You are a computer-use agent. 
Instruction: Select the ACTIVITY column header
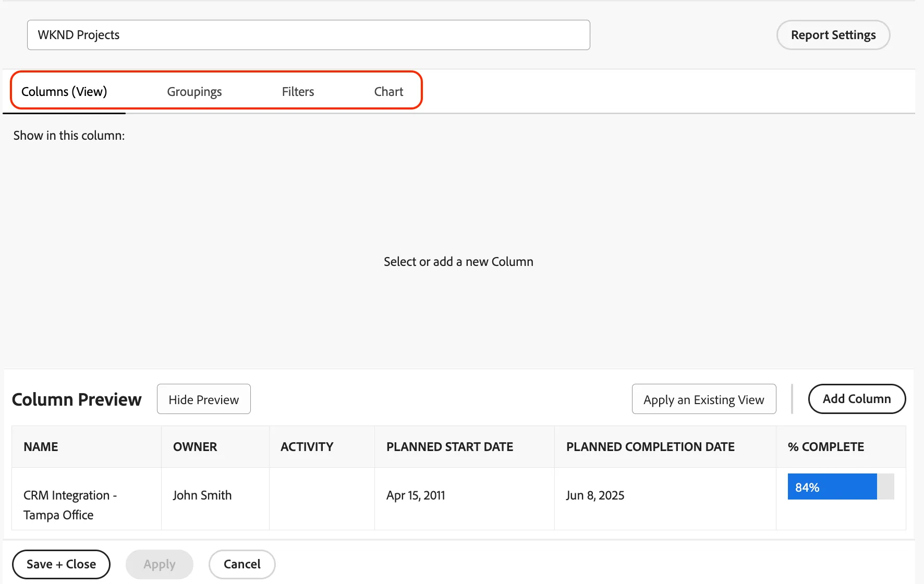pyautogui.click(x=322, y=447)
